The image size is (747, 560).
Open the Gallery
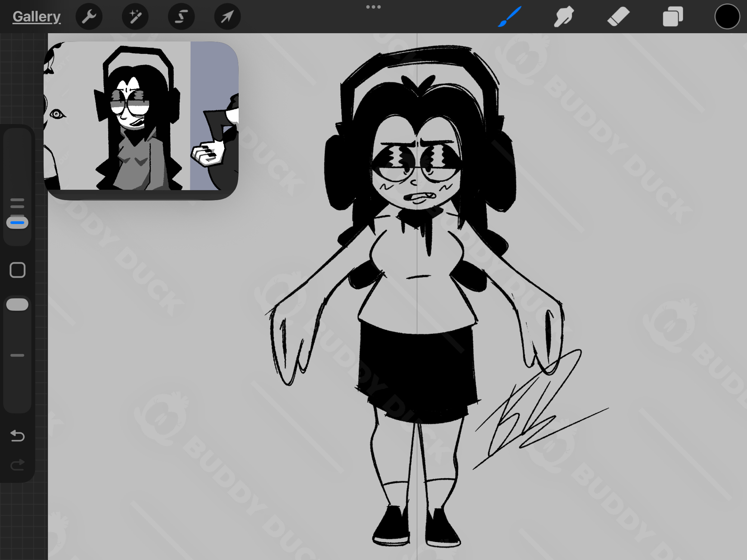point(36,17)
